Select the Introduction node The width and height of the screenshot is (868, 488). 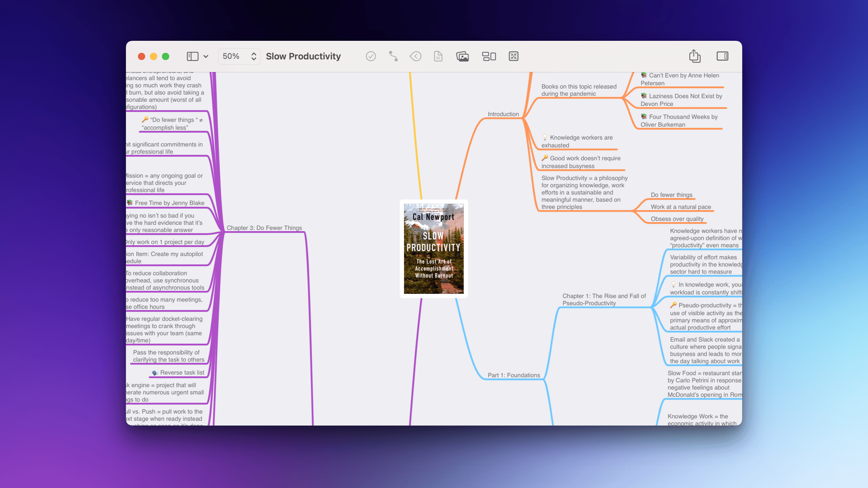pyautogui.click(x=503, y=114)
